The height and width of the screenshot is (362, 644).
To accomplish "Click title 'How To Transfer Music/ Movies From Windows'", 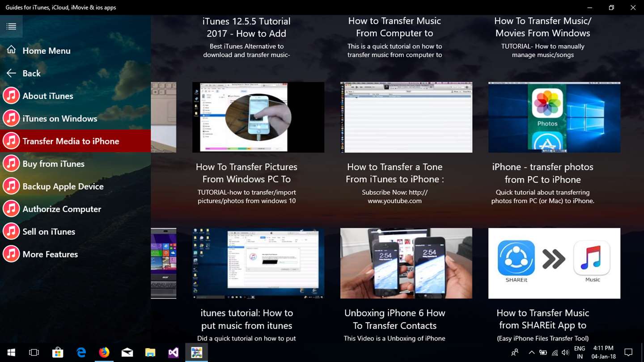I will (542, 27).
